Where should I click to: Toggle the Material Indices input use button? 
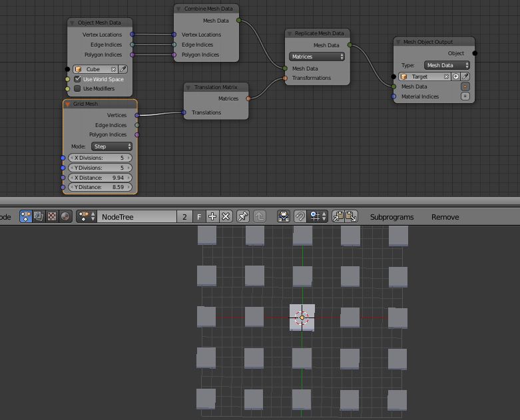465,97
